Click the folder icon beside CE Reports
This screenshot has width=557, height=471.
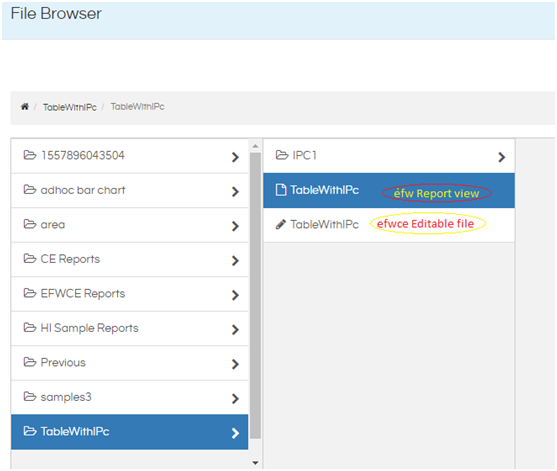[30, 259]
